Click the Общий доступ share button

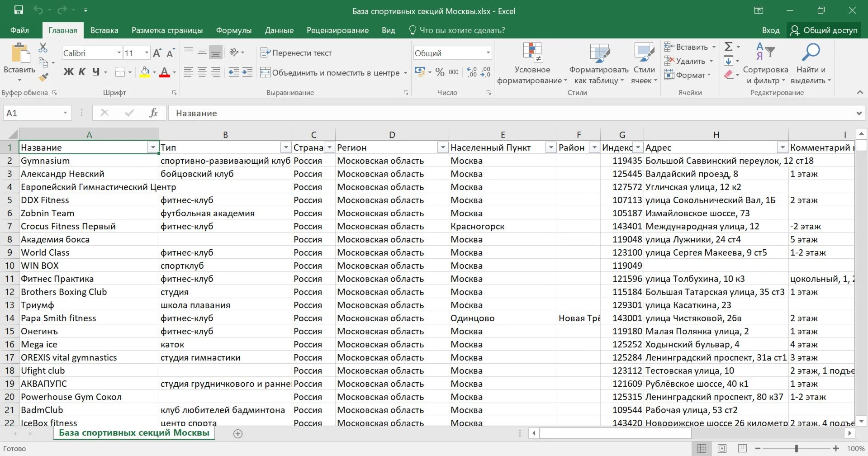824,30
